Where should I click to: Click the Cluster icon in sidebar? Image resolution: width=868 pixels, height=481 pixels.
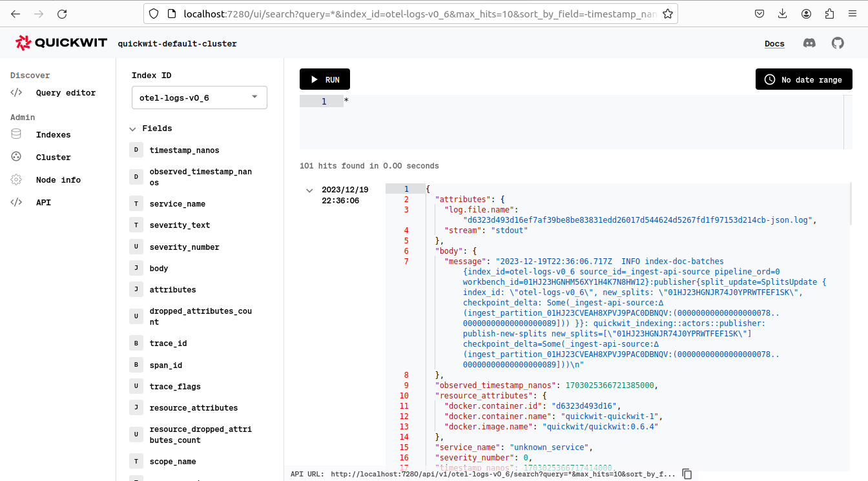click(16, 157)
